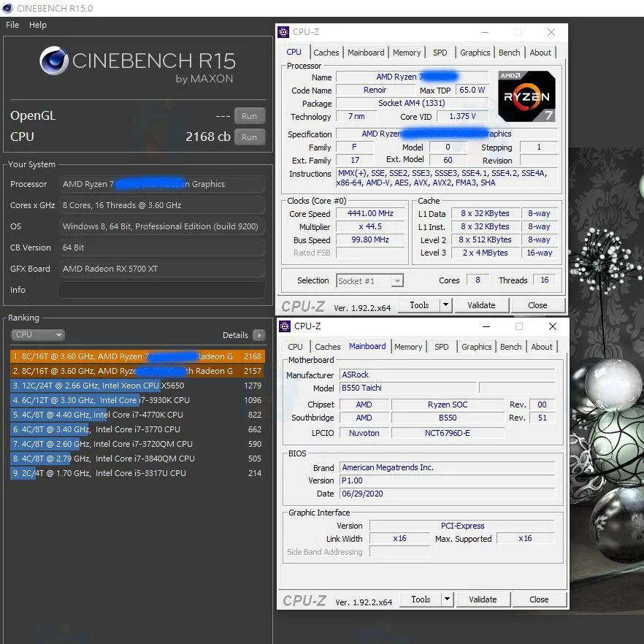The height and width of the screenshot is (644, 644).
Task: Click the ASRock manufacturer field
Action: pyautogui.click(x=447, y=375)
